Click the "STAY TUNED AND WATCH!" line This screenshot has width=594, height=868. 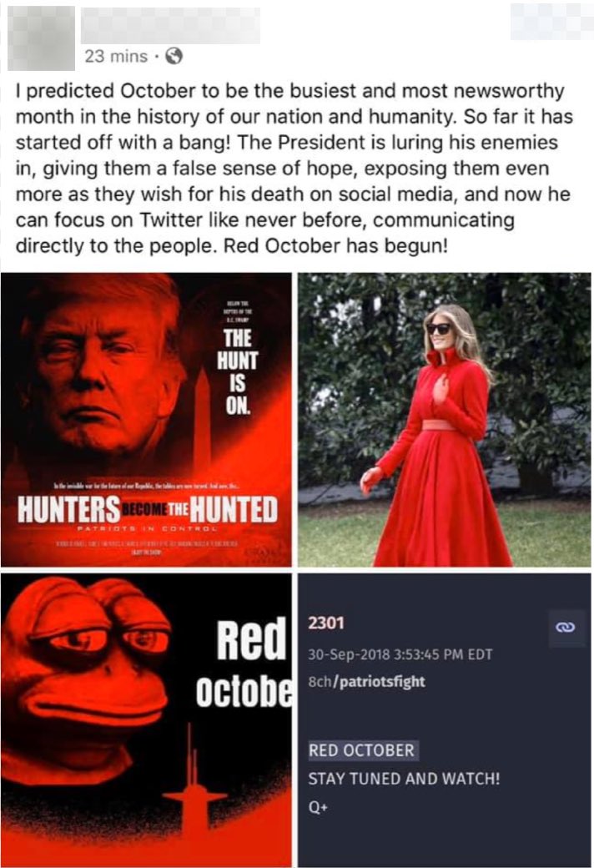[404, 779]
